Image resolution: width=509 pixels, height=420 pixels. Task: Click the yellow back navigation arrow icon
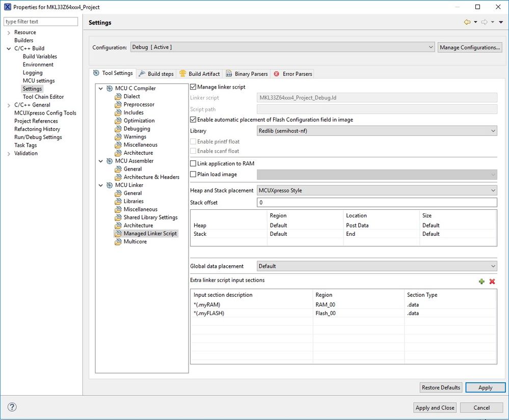[x=467, y=22]
